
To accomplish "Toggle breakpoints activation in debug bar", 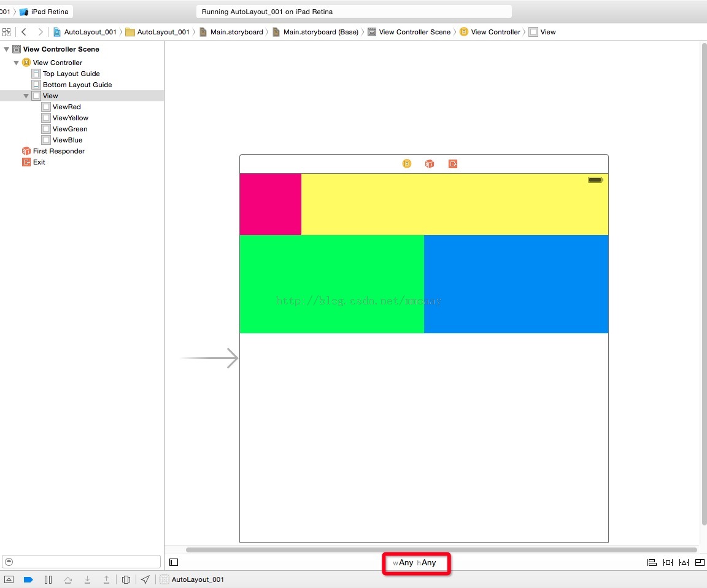I will (x=28, y=579).
